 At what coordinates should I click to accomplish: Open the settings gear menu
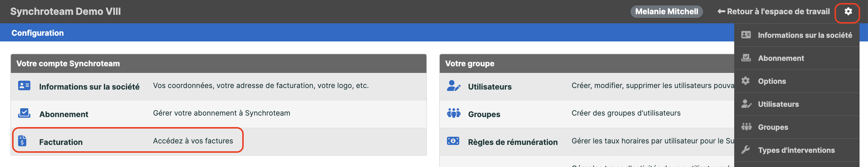coord(848,11)
